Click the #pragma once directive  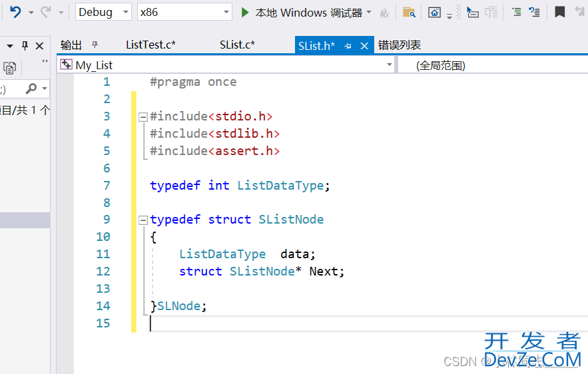pyautogui.click(x=193, y=82)
